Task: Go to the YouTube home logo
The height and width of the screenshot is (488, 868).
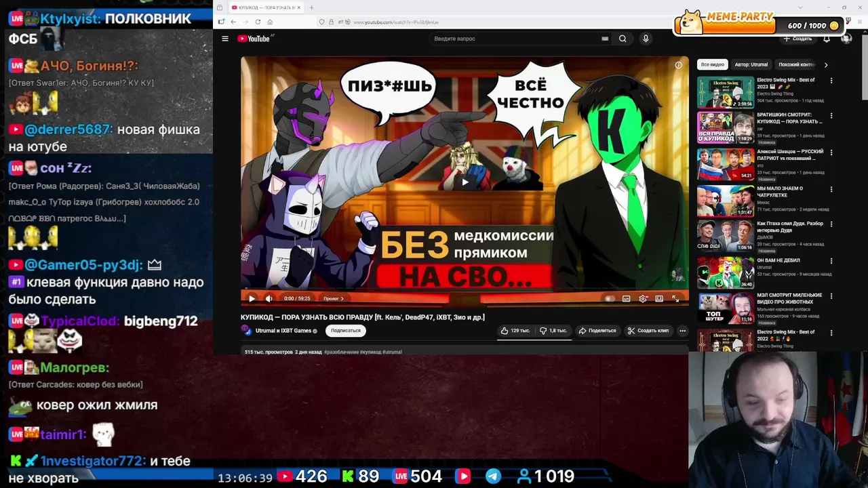Action: point(254,39)
